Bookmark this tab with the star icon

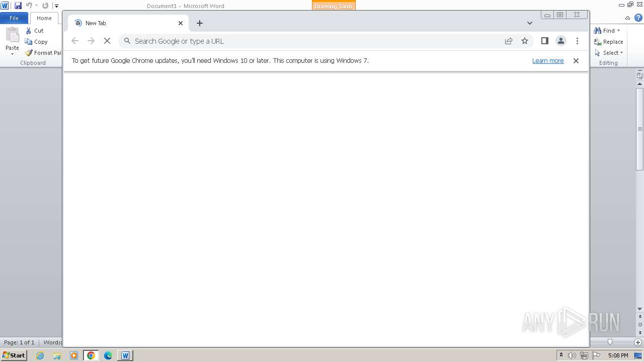click(x=525, y=41)
